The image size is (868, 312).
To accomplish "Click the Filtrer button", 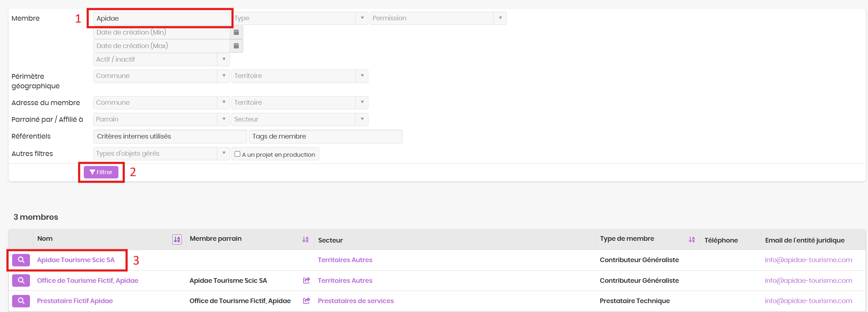I will (101, 172).
